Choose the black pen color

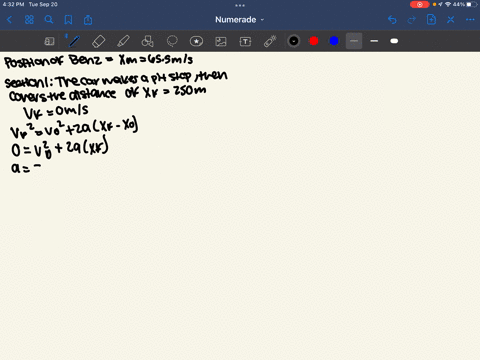[x=294, y=41]
